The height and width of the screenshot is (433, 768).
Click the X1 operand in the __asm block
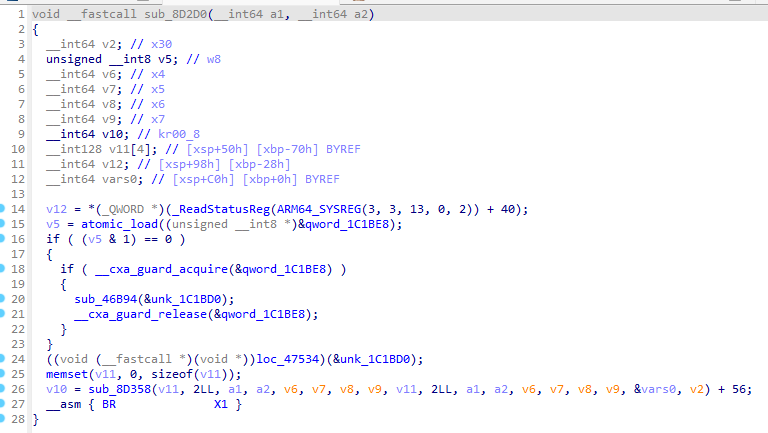[220, 404]
